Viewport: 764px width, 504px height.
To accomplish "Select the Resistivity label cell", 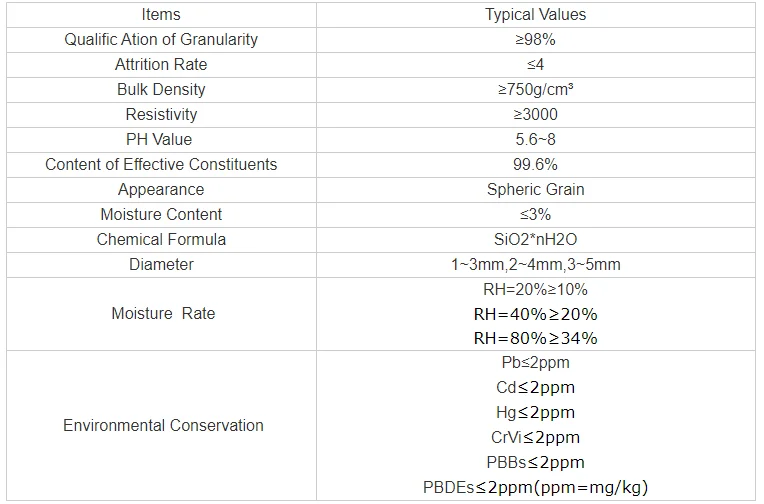I will pyautogui.click(x=161, y=115).
